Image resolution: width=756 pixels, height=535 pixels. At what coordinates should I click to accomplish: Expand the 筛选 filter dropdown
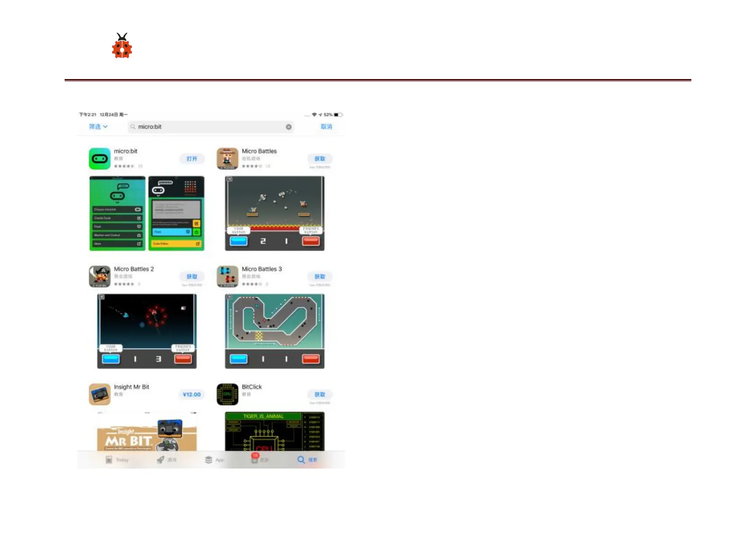(x=98, y=127)
